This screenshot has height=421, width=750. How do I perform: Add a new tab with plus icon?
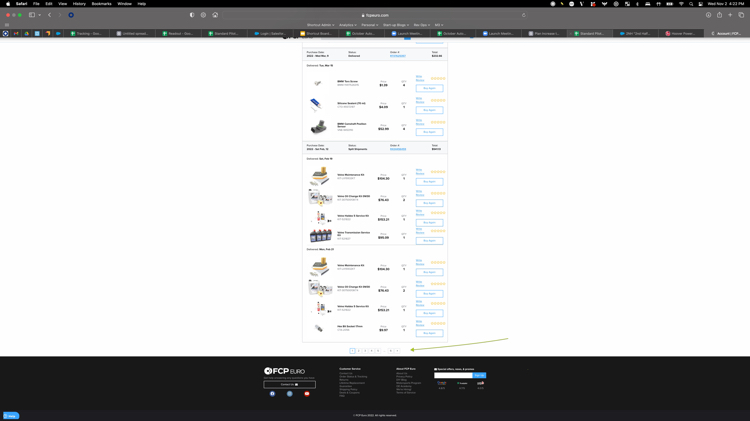coord(730,15)
